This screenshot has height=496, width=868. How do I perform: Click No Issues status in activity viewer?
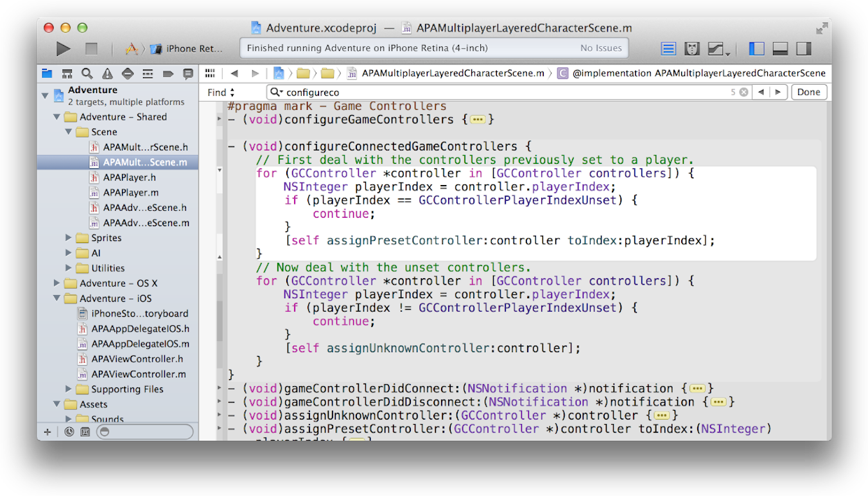[x=601, y=48]
